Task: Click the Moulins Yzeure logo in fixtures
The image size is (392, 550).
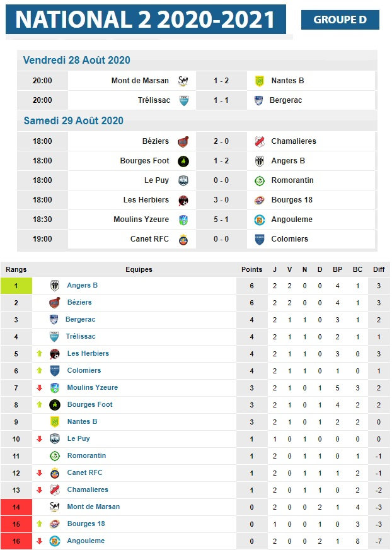Action: tap(183, 219)
